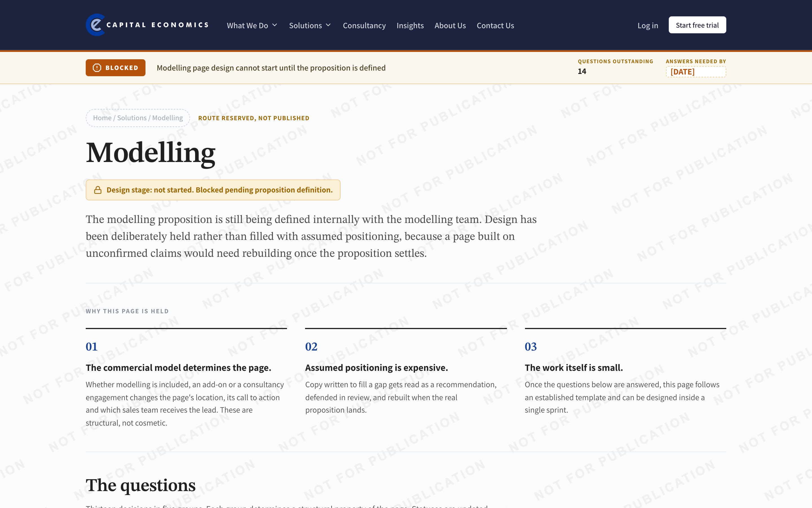812x508 pixels.
Task: Click the Capital Economics logo icon
Action: (96, 25)
